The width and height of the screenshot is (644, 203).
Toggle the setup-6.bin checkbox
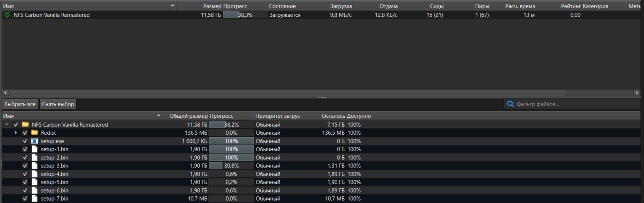coord(25,190)
